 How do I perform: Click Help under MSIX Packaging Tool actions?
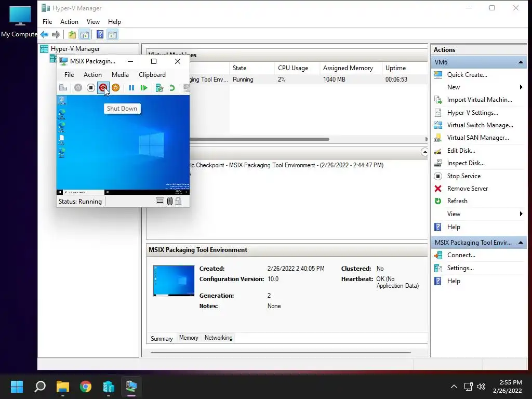[x=453, y=281]
